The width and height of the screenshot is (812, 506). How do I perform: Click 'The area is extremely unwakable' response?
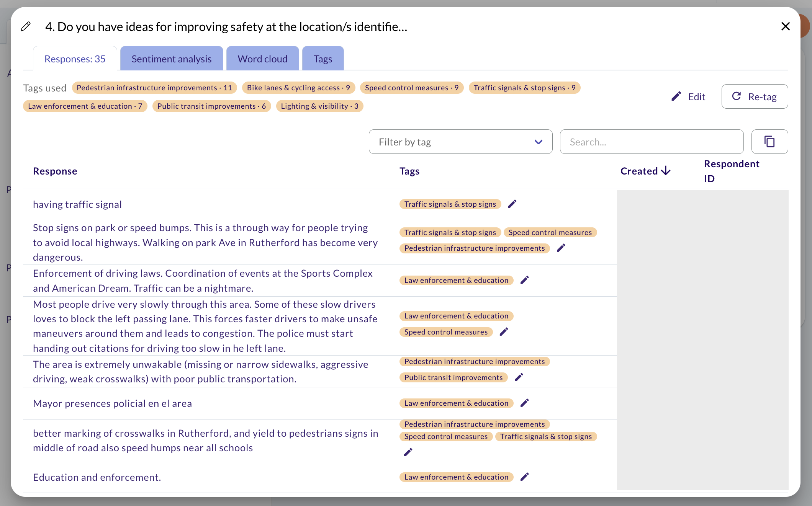coord(201,372)
